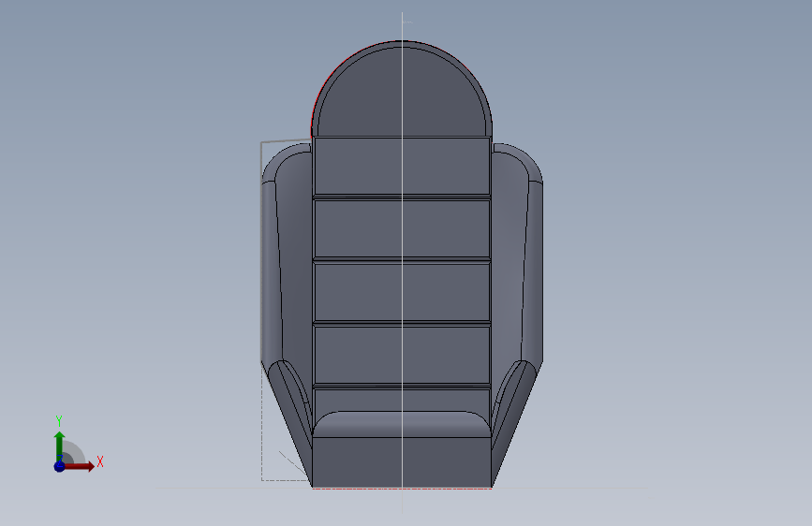The height and width of the screenshot is (526, 812).
Task: Select the semicircular headrest face of seat
Action: (402, 94)
